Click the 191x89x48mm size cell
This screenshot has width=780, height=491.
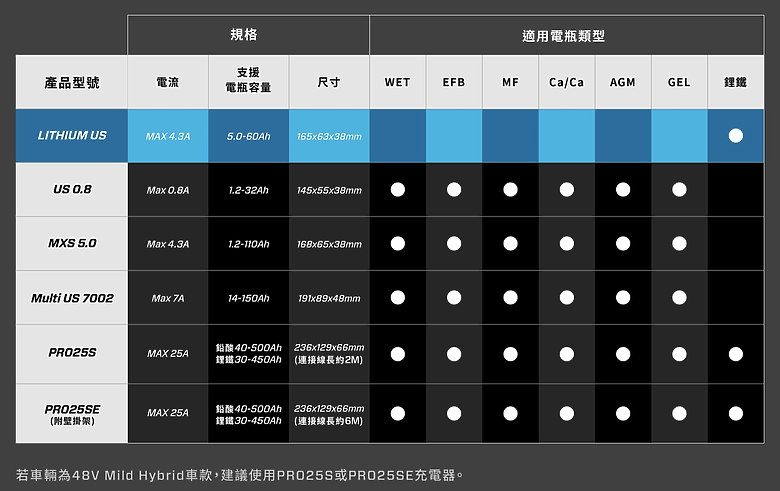coord(329,298)
